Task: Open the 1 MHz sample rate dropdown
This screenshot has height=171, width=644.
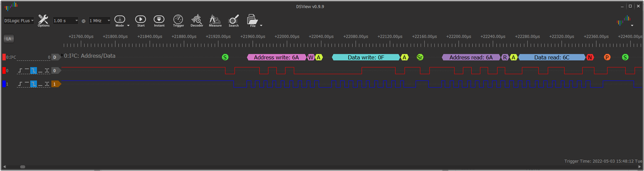Action: (99, 21)
